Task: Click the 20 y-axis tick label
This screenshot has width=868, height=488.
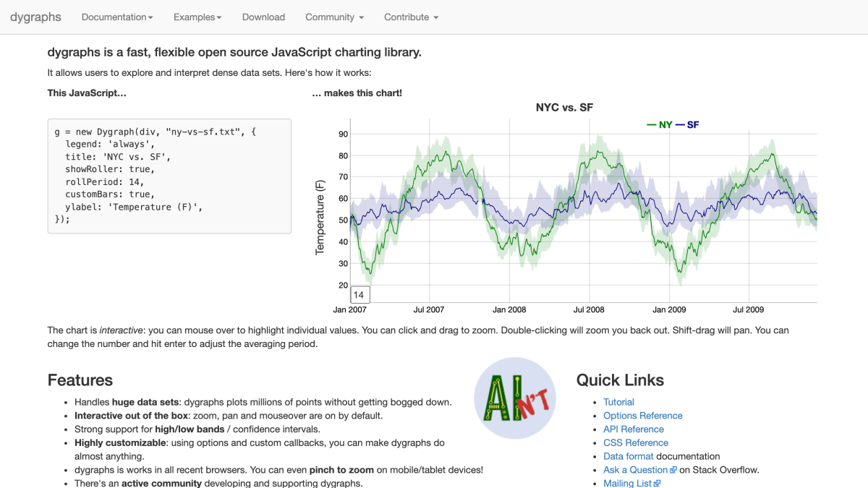Action: (x=343, y=285)
